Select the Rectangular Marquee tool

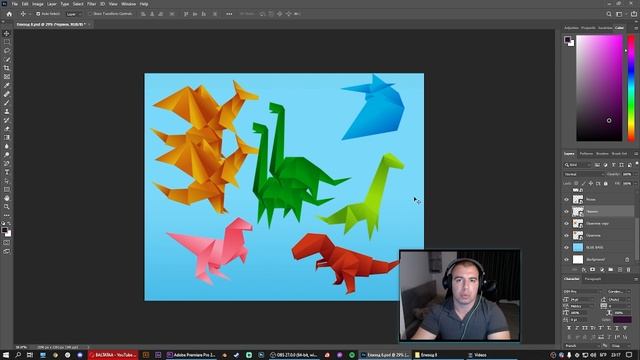pyautogui.click(x=7, y=42)
